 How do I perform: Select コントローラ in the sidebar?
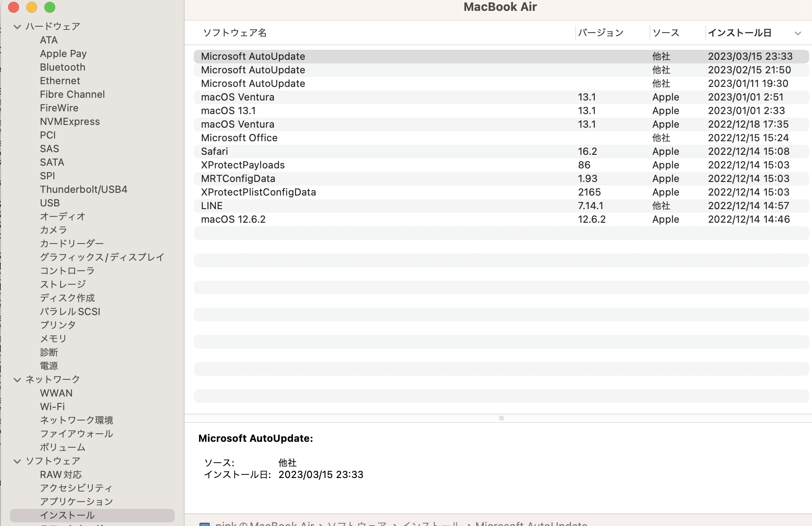[67, 271]
